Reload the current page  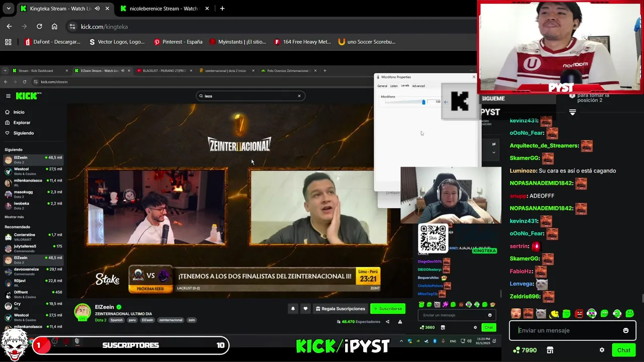point(39,26)
